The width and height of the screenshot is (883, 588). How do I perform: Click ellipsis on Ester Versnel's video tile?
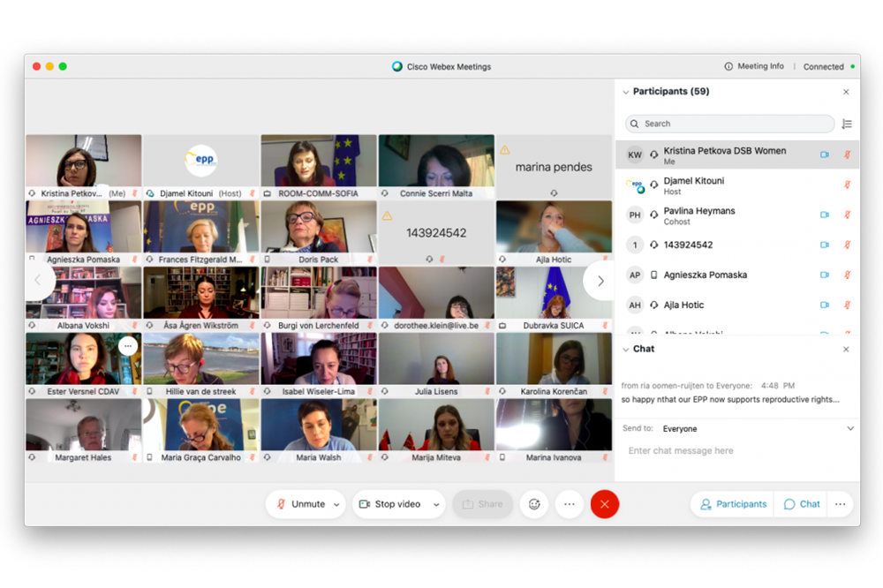[x=128, y=346]
